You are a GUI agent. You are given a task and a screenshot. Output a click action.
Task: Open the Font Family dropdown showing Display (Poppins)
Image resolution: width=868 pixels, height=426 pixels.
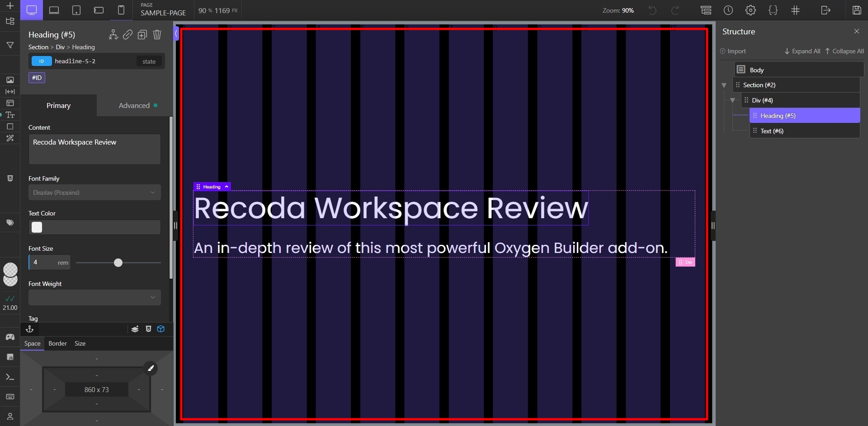pos(94,192)
